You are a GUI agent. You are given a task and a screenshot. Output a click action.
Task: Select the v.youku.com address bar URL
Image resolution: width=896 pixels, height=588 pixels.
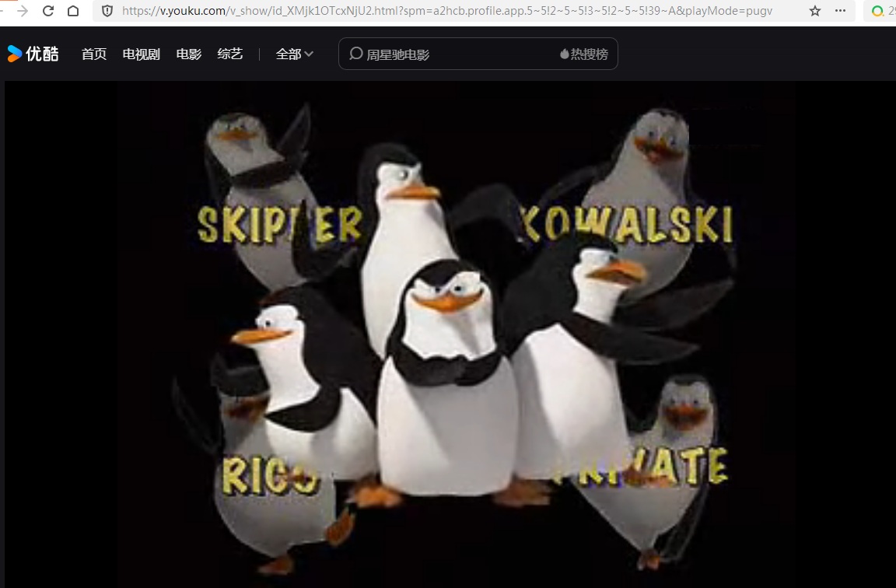pos(447,11)
